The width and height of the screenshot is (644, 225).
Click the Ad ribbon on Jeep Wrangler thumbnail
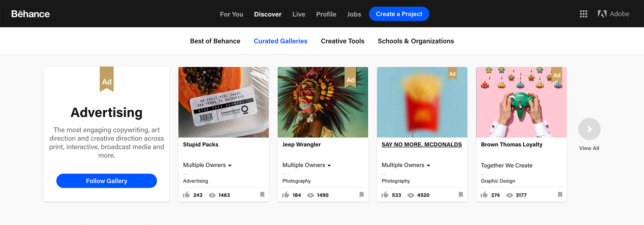pos(351,77)
